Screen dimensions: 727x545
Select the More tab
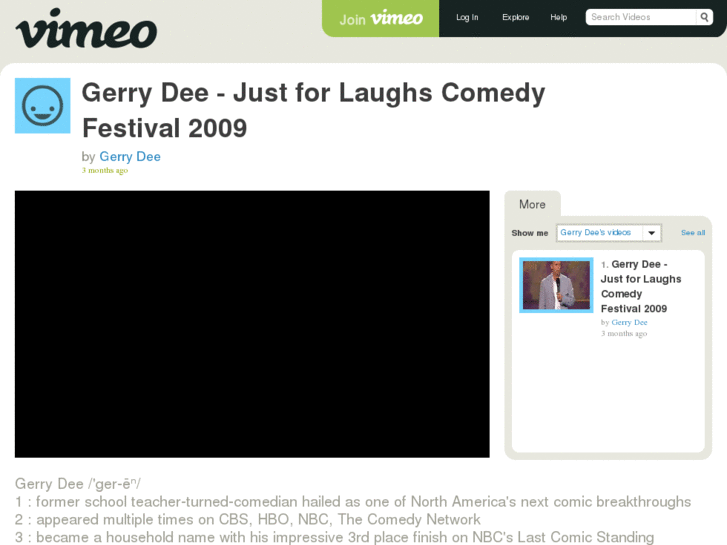pos(532,204)
